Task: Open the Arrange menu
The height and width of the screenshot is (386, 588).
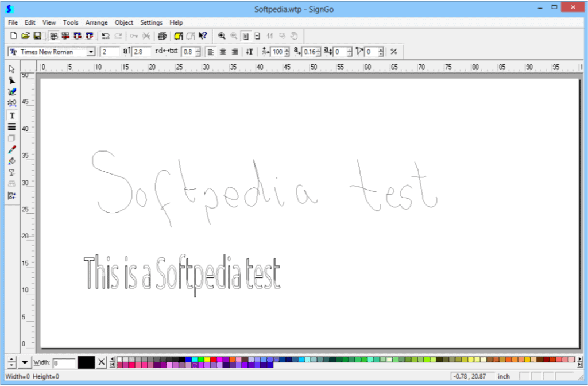Action: (96, 22)
